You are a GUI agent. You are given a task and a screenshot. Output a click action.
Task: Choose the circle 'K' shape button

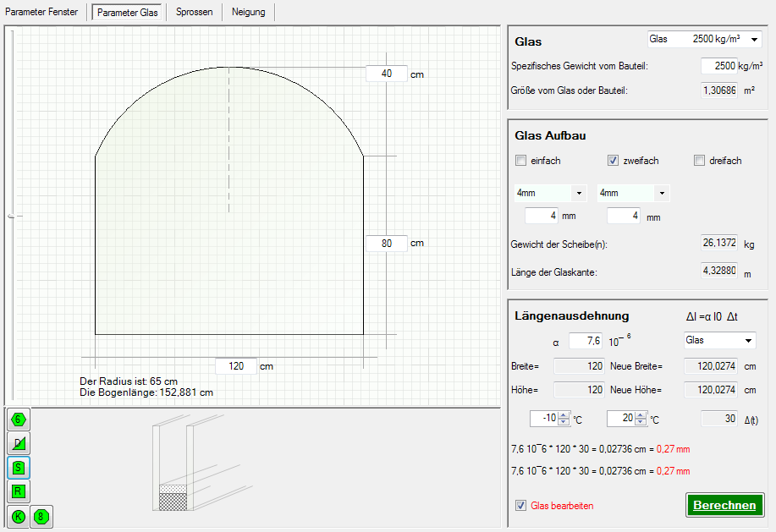pos(18,516)
